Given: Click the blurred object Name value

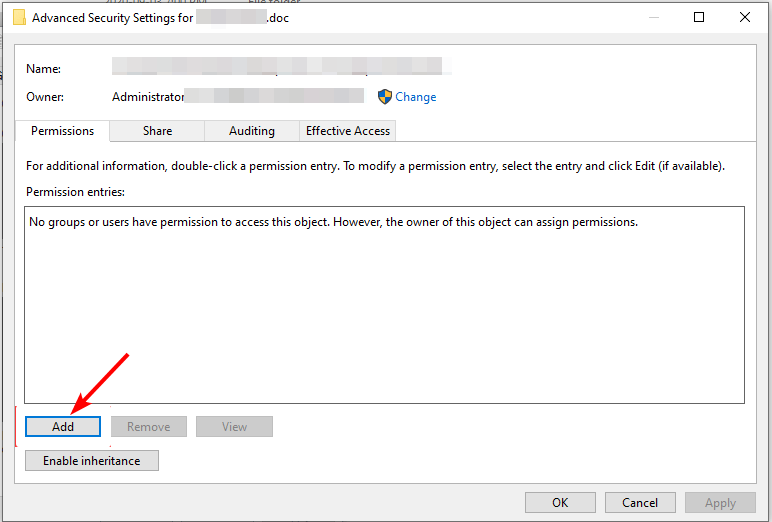Looking at the screenshot, I should [x=282, y=66].
